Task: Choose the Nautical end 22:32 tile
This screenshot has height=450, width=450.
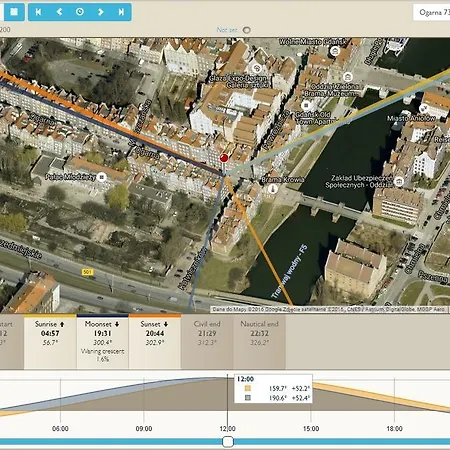Action: [259, 341]
